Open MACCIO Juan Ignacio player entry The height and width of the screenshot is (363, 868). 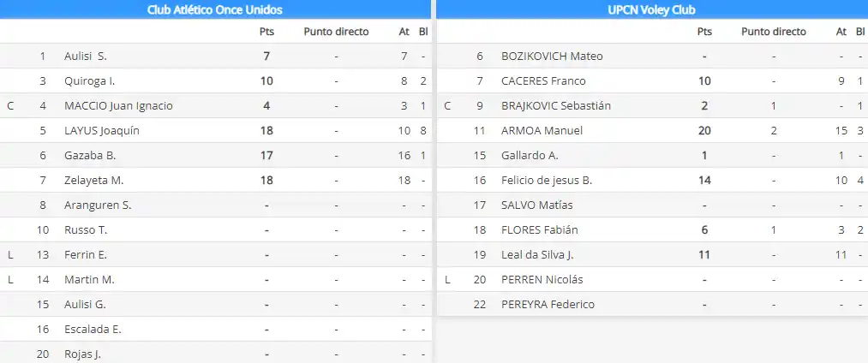(118, 106)
